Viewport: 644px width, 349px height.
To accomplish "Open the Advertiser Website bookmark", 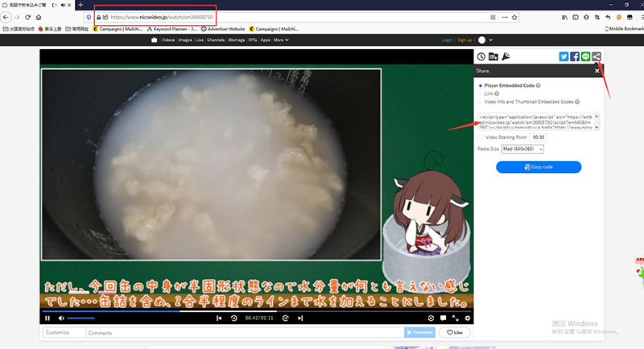I will (223, 29).
